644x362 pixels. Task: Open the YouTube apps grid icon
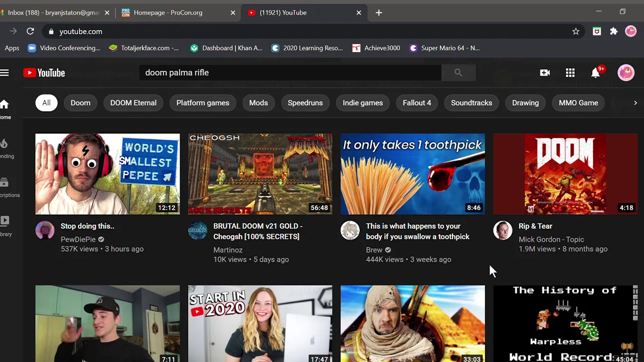pos(570,73)
